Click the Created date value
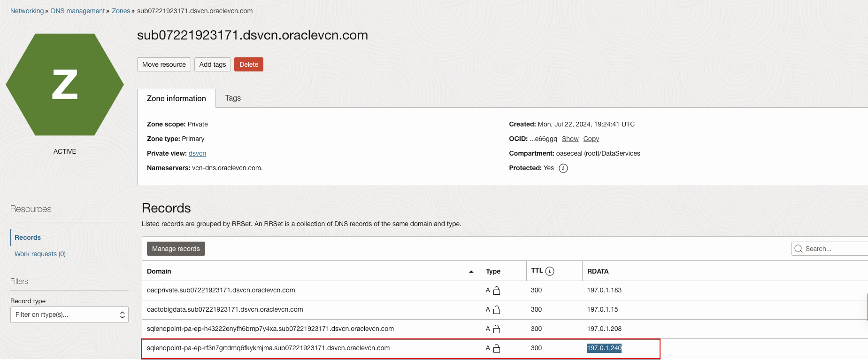The width and height of the screenshot is (868, 361). pos(586,124)
